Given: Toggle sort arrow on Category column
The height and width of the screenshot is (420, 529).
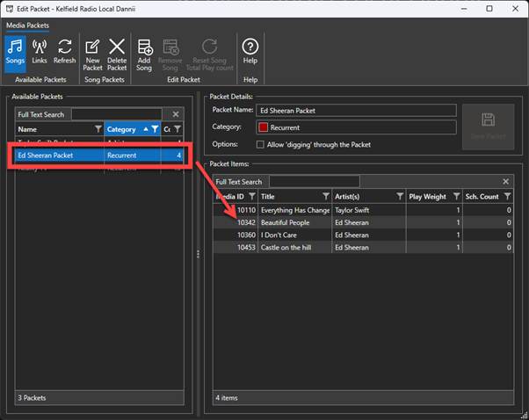Looking at the screenshot, I should (146, 129).
